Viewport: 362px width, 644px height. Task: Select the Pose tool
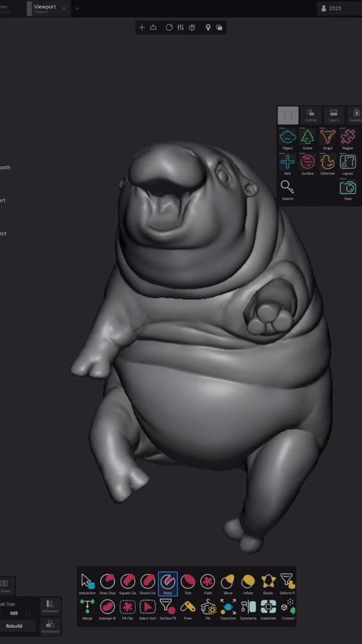pyautogui.click(x=188, y=608)
